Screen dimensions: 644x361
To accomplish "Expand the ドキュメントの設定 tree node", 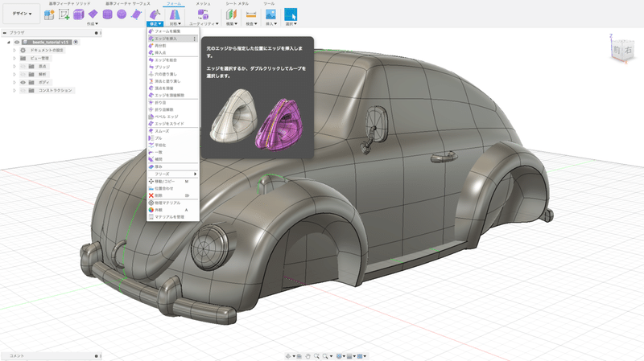I will 14,50.
